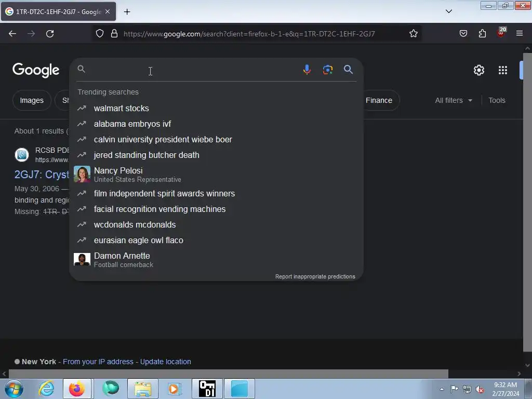Click 'Report inappropriate predictions' link
The width and height of the screenshot is (532, 399).
coord(315,276)
